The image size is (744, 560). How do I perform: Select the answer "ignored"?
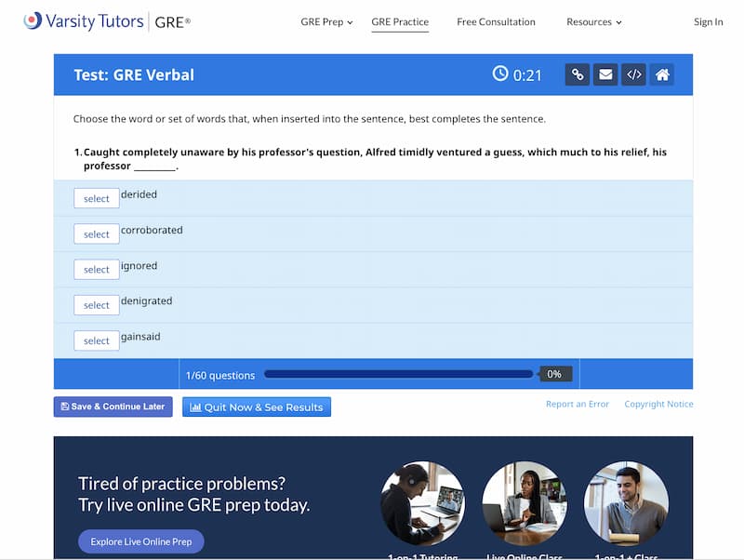point(97,270)
